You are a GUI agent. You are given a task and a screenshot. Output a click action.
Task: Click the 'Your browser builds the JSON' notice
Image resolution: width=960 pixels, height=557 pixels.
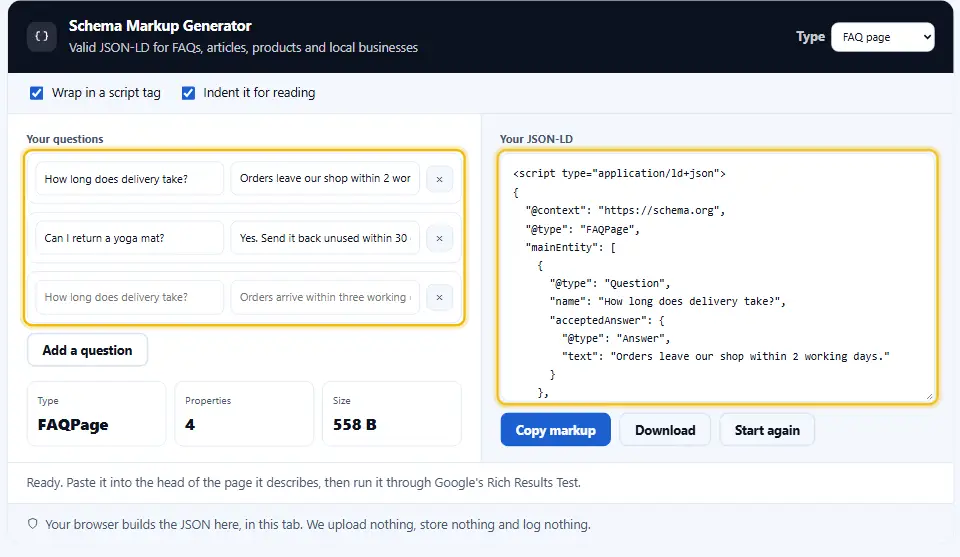pos(318,525)
